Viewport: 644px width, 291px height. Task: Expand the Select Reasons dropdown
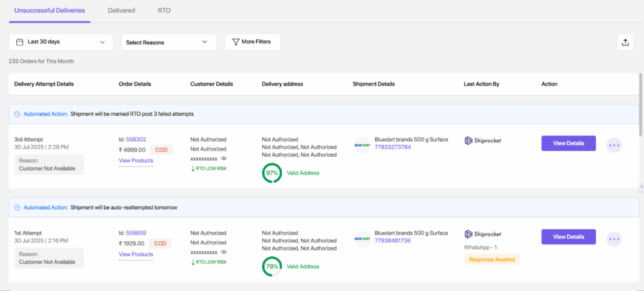click(x=169, y=42)
